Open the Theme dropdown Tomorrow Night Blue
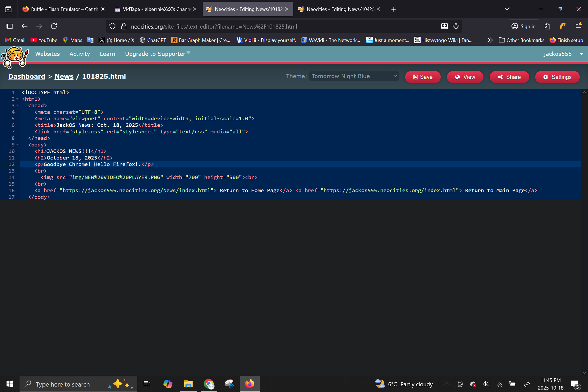Viewport: 588px width, 392px height. point(354,76)
